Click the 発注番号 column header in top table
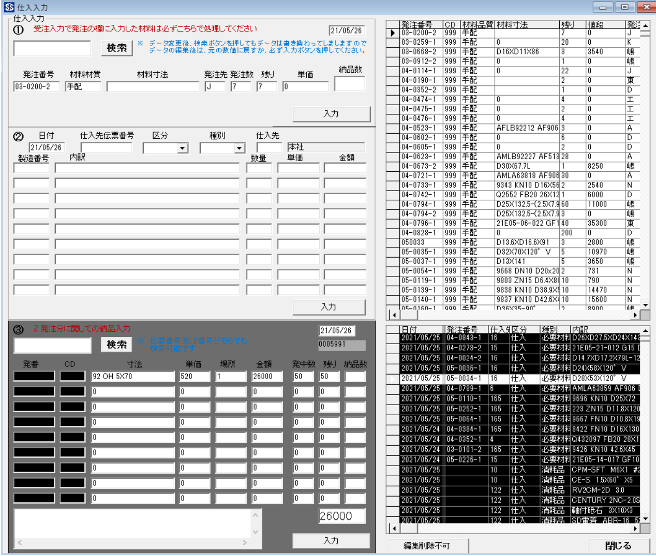Image resolution: width=656 pixels, height=556 pixels. [419, 21]
